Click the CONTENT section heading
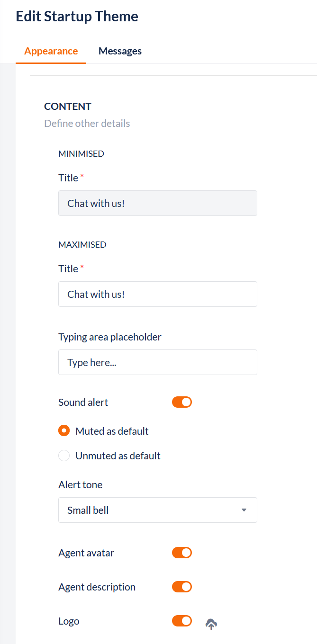This screenshot has height=644, width=317. [68, 107]
